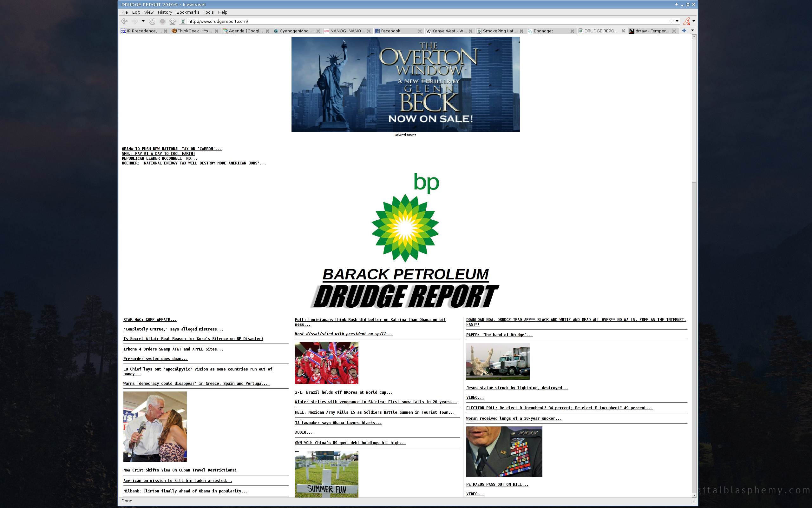This screenshot has height=508, width=812.
Task: Click the BP sunburst logo image
Action: (405, 217)
